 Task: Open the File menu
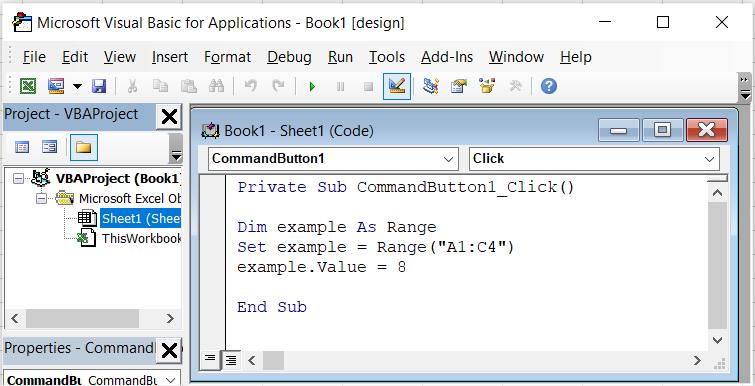pyautogui.click(x=34, y=57)
